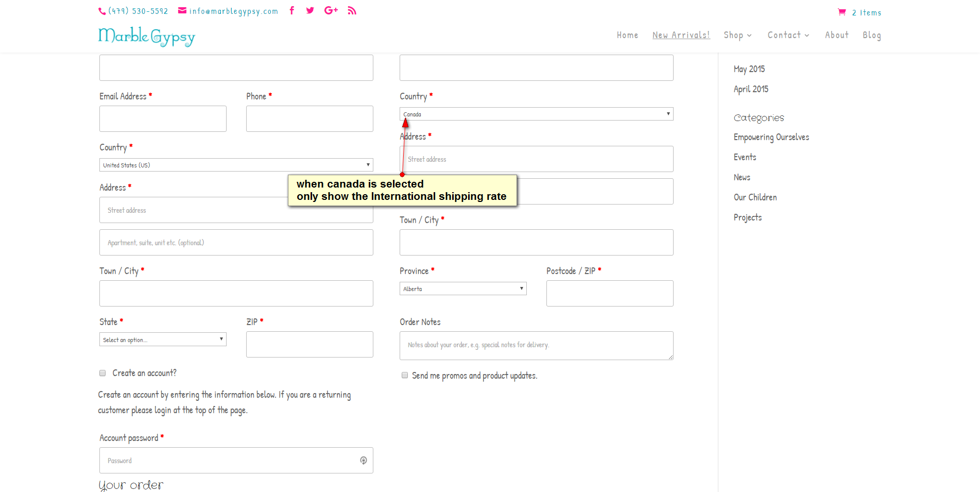Open the Twitter social icon
Viewport: 980px width, 492px height.
click(x=310, y=10)
